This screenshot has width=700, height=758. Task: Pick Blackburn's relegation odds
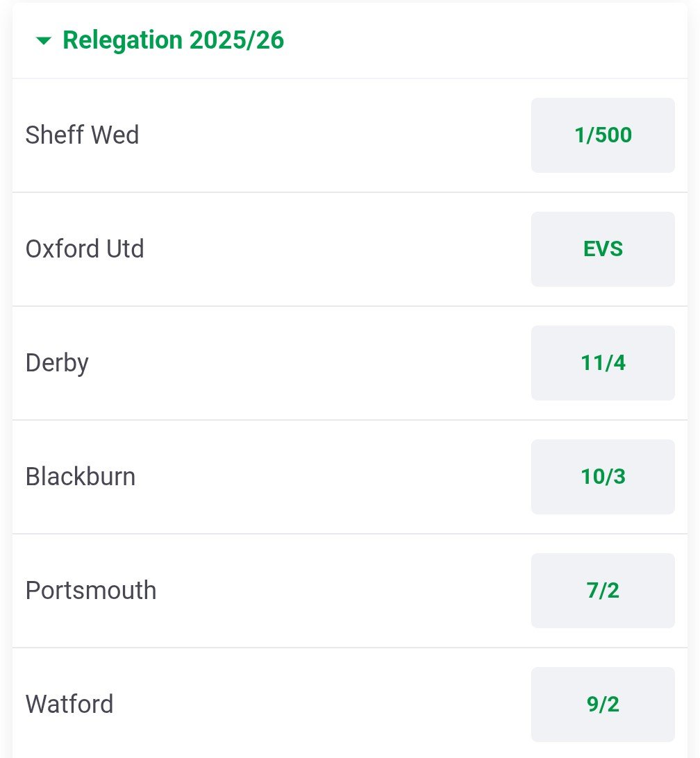pos(603,476)
